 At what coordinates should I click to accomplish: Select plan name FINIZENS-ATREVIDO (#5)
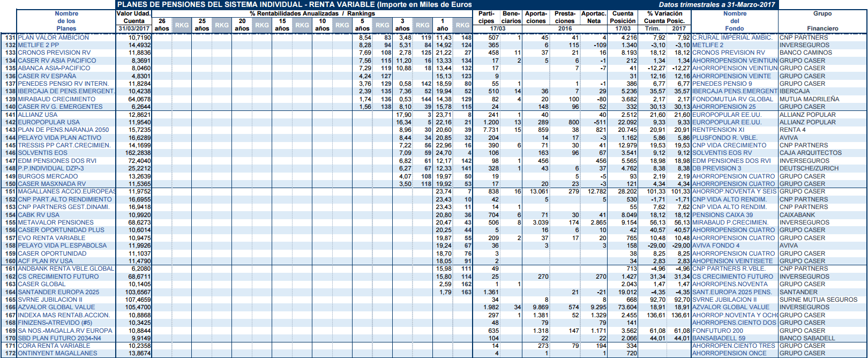pyautogui.click(x=55, y=323)
